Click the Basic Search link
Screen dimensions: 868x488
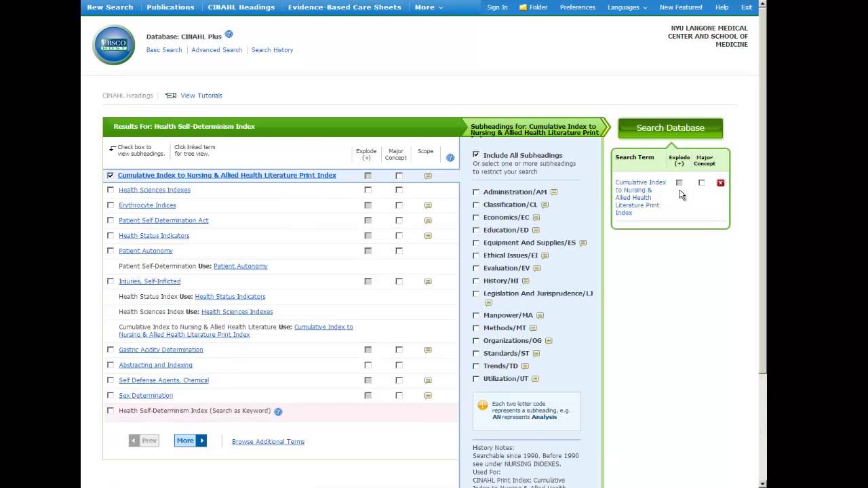click(164, 50)
